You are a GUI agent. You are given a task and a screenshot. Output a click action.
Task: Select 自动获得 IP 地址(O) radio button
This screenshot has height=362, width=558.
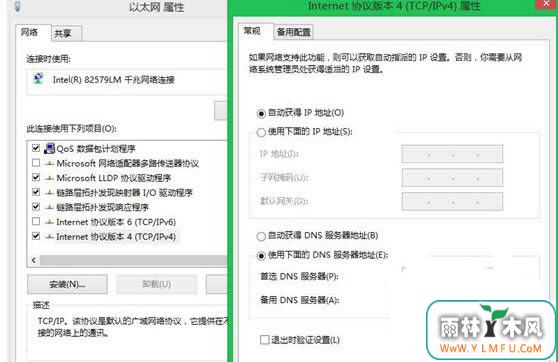coord(261,114)
